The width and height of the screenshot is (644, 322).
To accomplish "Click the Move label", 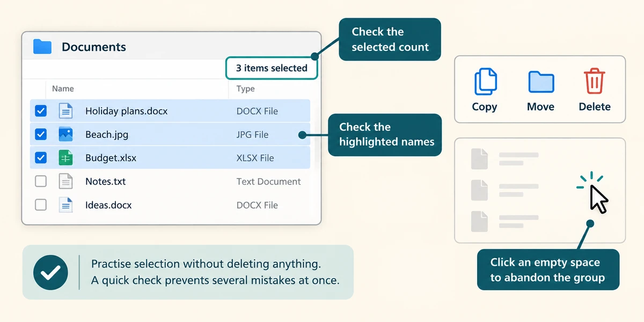I will (540, 107).
